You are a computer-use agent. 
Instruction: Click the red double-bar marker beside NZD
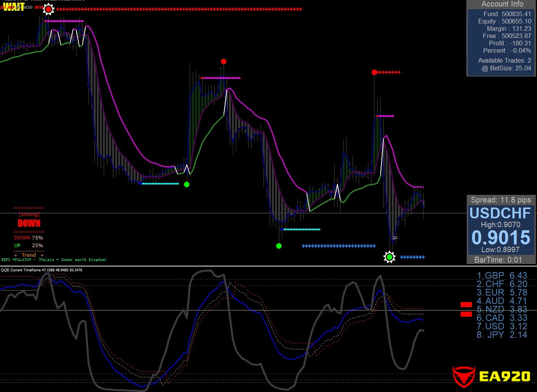click(x=466, y=309)
